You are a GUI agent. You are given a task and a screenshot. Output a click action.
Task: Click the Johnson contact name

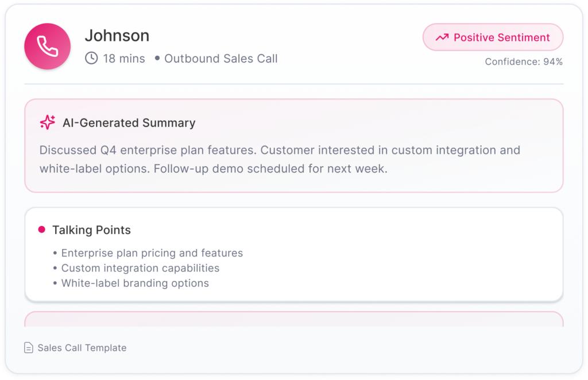pos(117,36)
